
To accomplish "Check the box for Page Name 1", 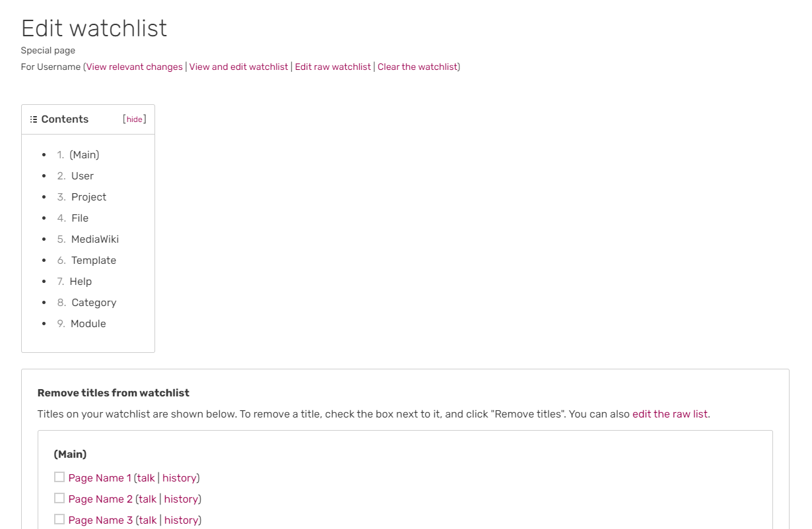I will point(59,477).
